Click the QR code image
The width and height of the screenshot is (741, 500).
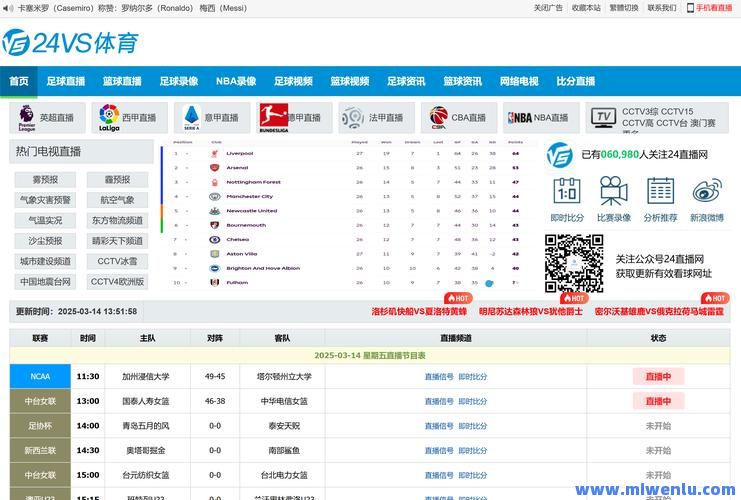tap(574, 264)
